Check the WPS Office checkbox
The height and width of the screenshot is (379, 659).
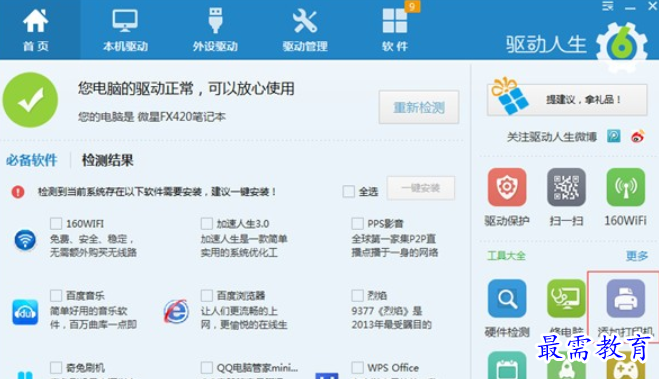(358, 368)
